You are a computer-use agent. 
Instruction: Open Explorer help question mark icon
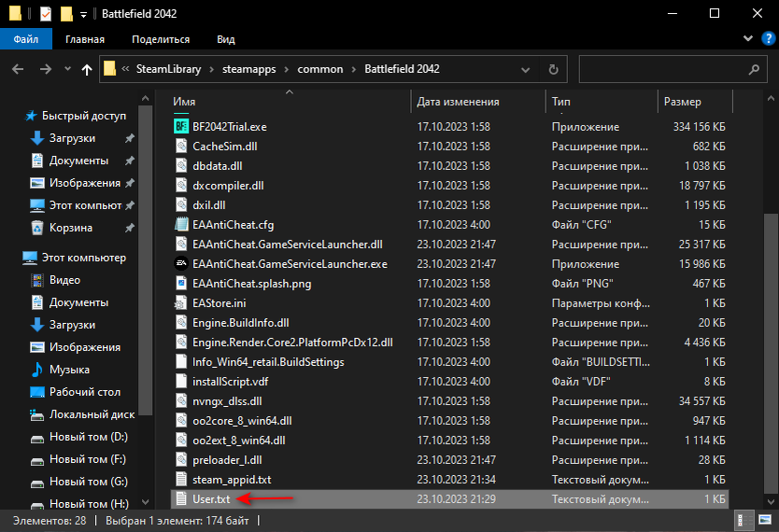click(769, 38)
